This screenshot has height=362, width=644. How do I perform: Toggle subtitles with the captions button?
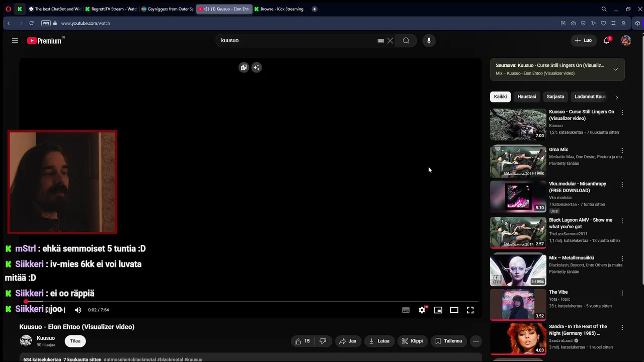406,310
